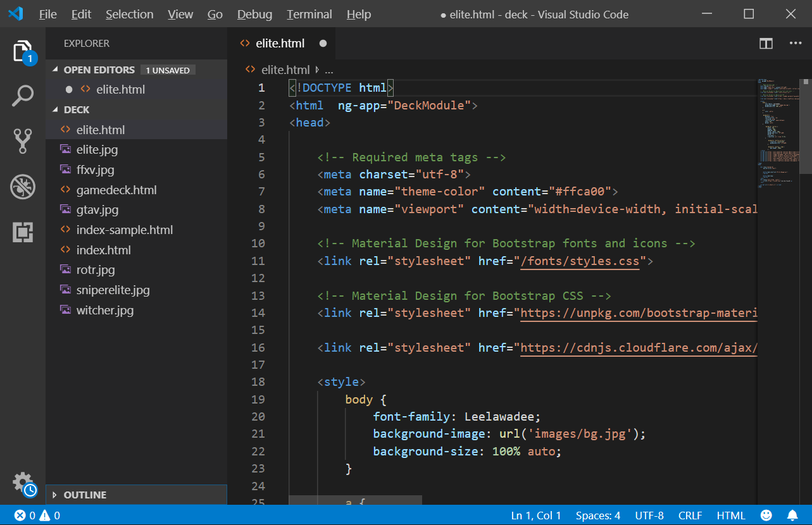This screenshot has height=525, width=812.
Task: Click the Manage gear icon
Action: (x=23, y=483)
